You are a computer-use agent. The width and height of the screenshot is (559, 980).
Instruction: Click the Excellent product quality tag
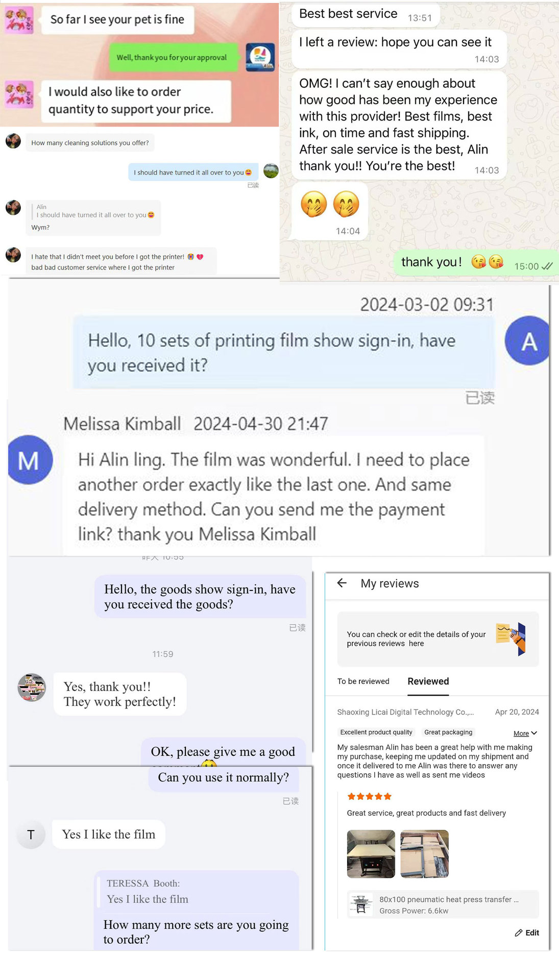click(376, 732)
